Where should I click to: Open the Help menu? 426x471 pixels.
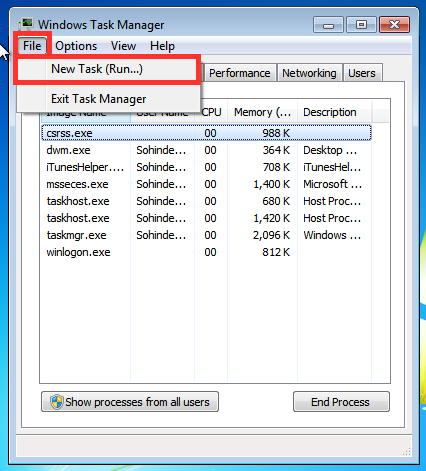(162, 46)
